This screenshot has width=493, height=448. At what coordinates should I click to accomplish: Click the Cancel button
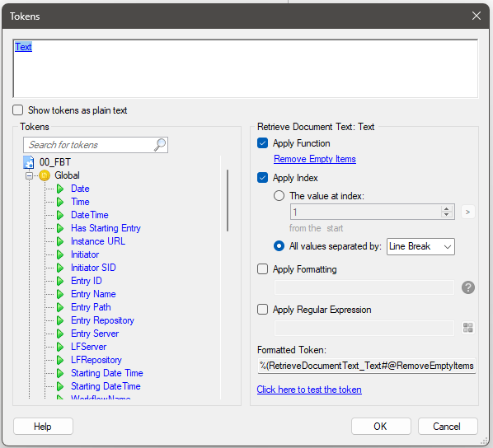click(448, 427)
